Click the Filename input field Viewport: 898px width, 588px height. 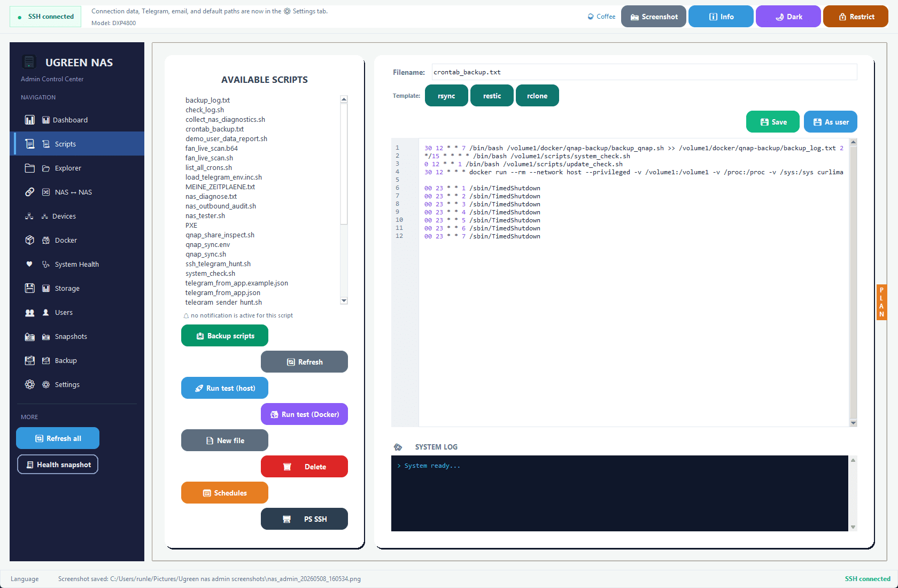(x=644, y=72)
